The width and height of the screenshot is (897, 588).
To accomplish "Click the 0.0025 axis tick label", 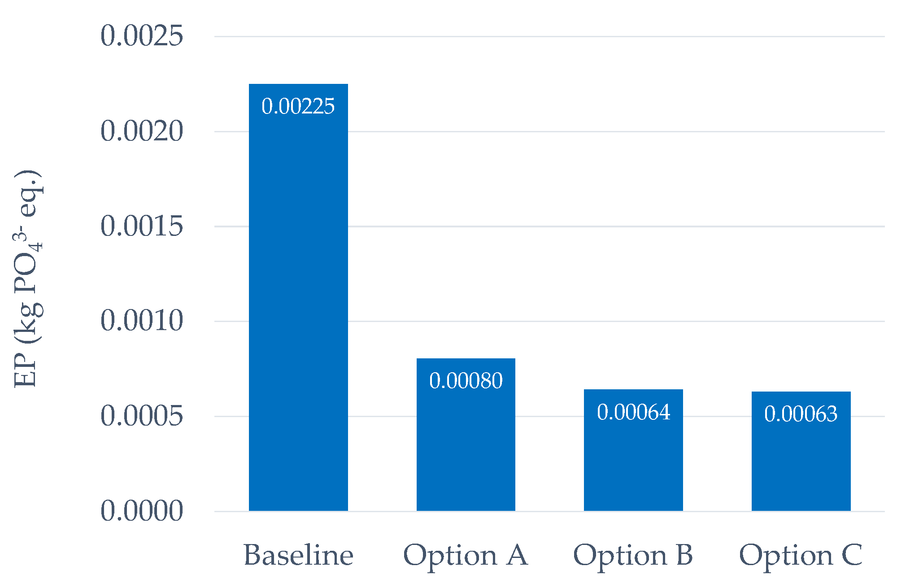I will pos(142,35).
